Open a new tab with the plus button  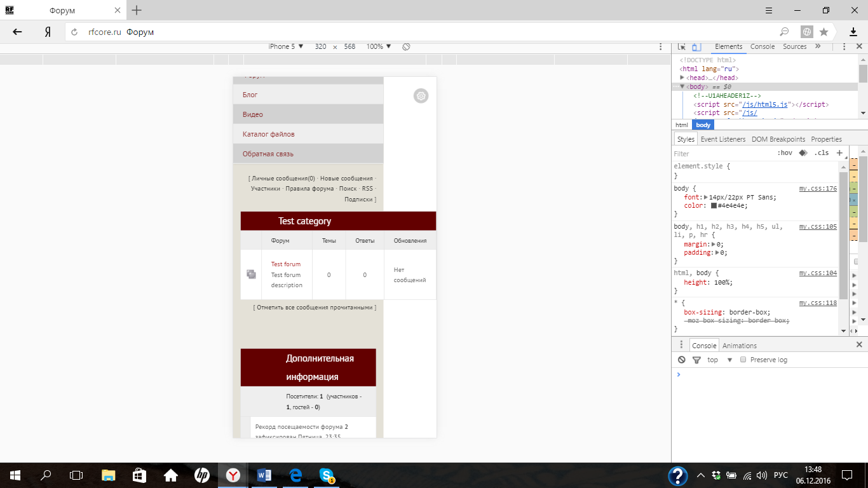point(137,10)
